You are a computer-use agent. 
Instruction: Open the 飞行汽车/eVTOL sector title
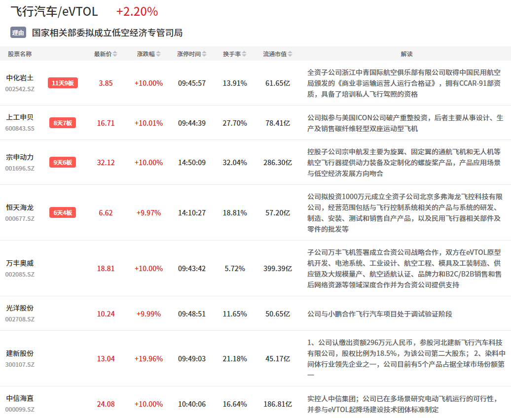54,11
